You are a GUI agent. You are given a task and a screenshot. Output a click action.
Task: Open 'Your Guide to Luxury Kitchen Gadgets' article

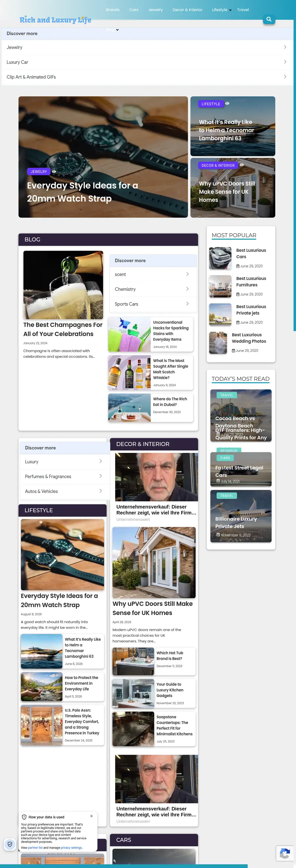tap(170, 690)
